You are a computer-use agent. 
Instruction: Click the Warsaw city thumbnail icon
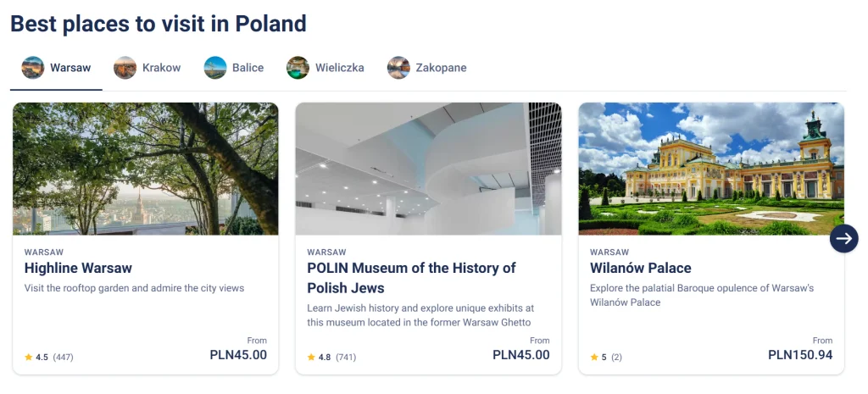point(33,68)
